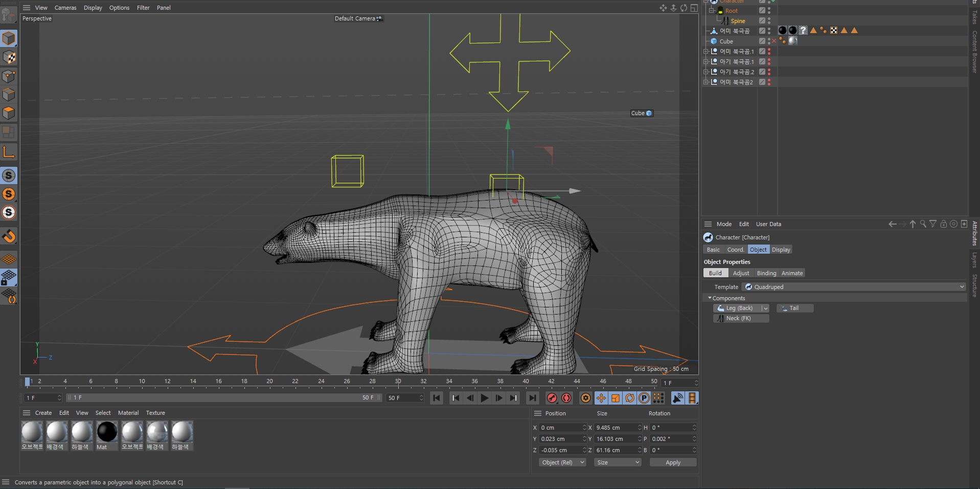Click the up arrow in Attributes
Image resolution: width=980 pixels, height=489 pixels.
[x=913, y=224]
